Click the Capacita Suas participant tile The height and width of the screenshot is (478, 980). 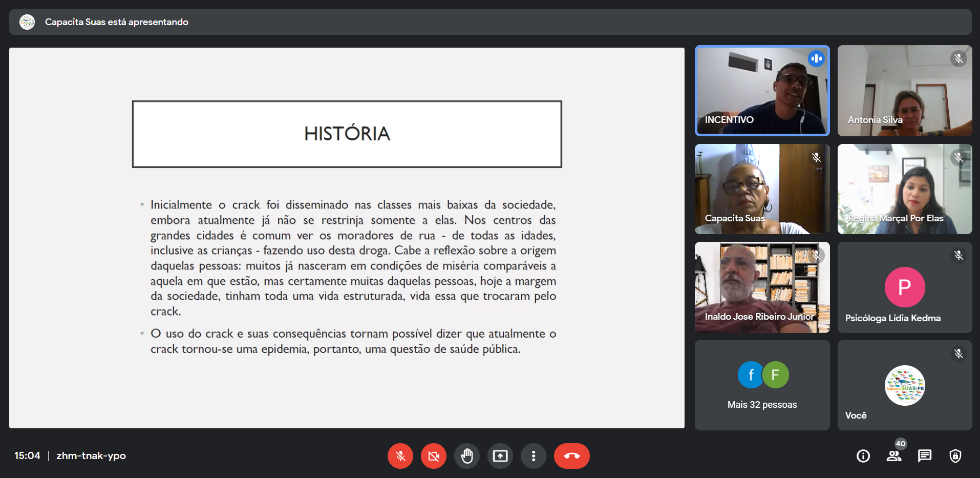762,189
